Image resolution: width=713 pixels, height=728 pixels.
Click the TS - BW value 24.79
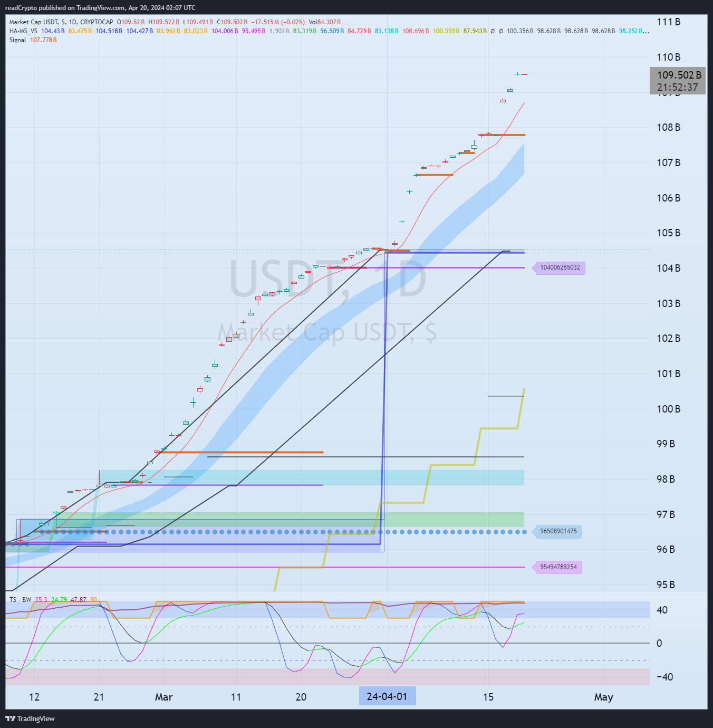59,600
